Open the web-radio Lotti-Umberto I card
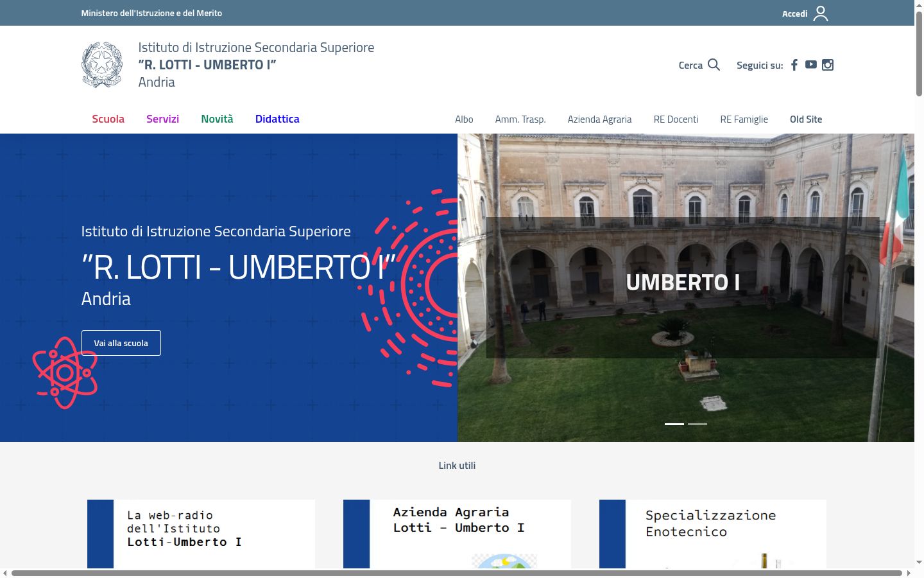 201,534
